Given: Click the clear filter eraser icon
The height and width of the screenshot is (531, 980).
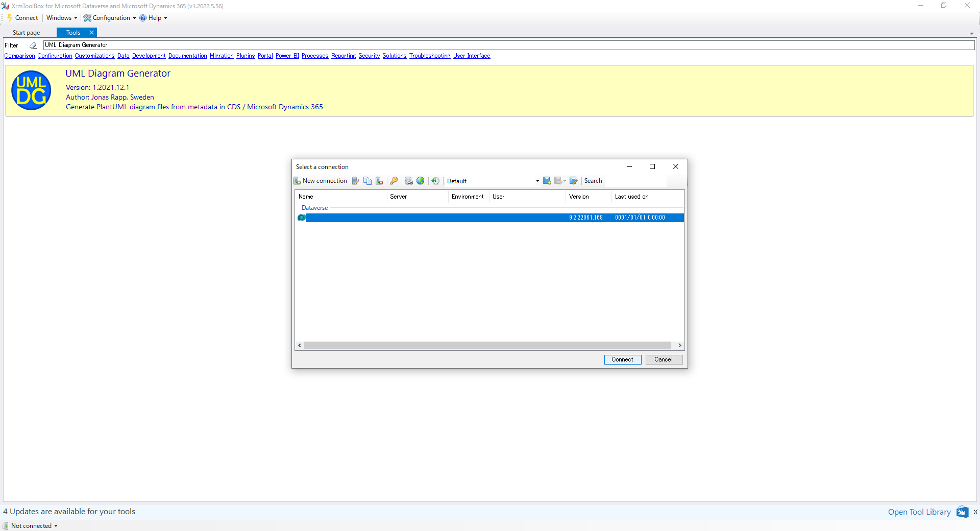Looking at the screenshot, I should point(33,45).
